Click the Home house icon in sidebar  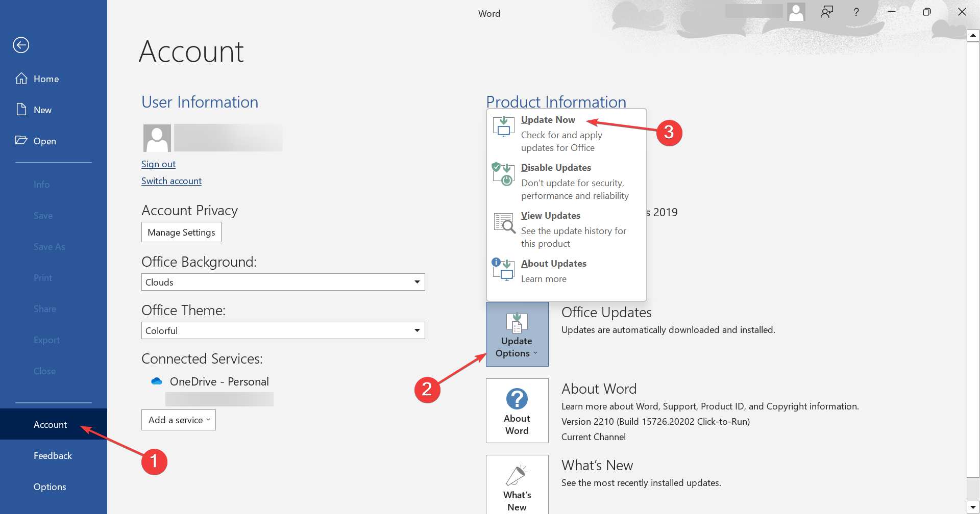coord(21,79)
